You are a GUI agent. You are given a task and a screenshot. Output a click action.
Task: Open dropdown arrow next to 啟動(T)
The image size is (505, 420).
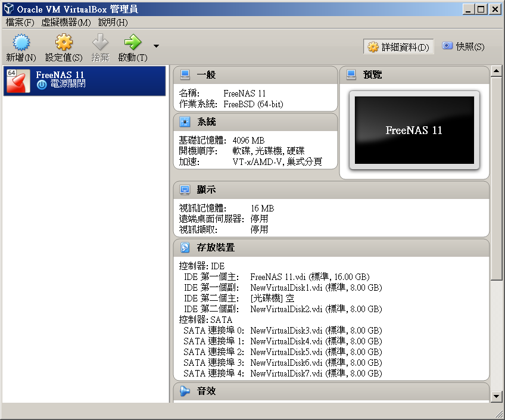point(156,46)
